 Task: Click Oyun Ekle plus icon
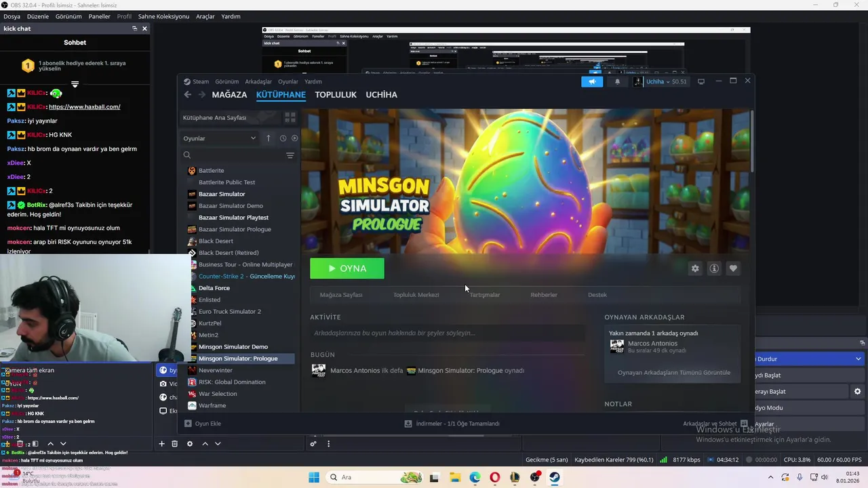(188, 424)
